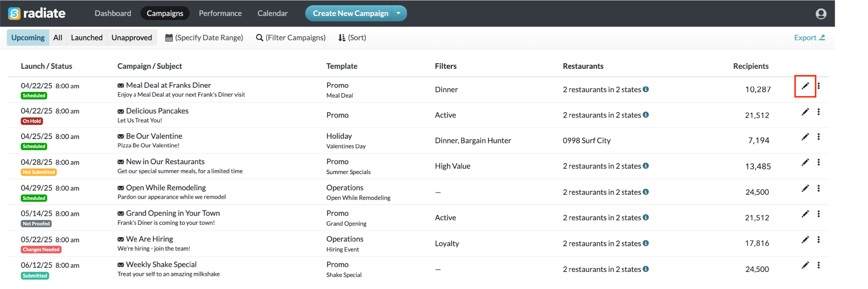Click 'Dinner, Bargain Hunter' filter text
Image resolution: width=868 pixels, height=289 pixels.
pyautogui.click(x=473, y=141)
